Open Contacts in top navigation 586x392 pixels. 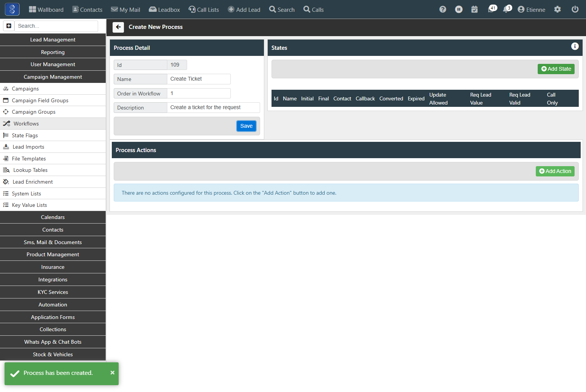87,10
